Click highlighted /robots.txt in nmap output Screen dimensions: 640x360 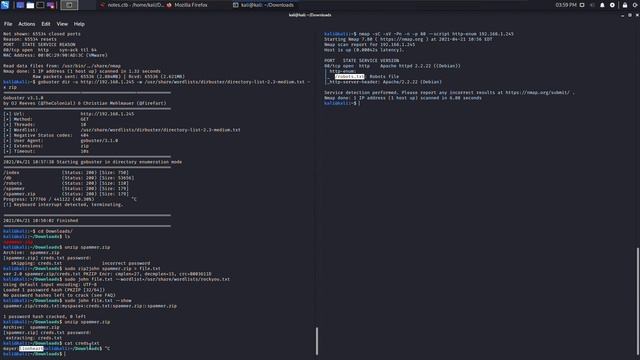point(349,76)
